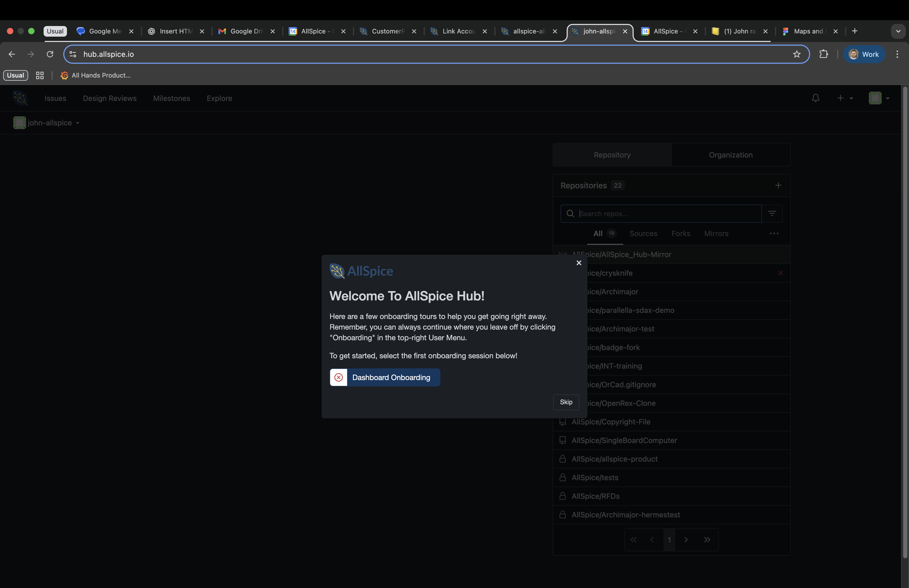Click the red X status on crysknife row
Image resolution: width=909 pixels, height=588 pixels.
tap(780, 273)
